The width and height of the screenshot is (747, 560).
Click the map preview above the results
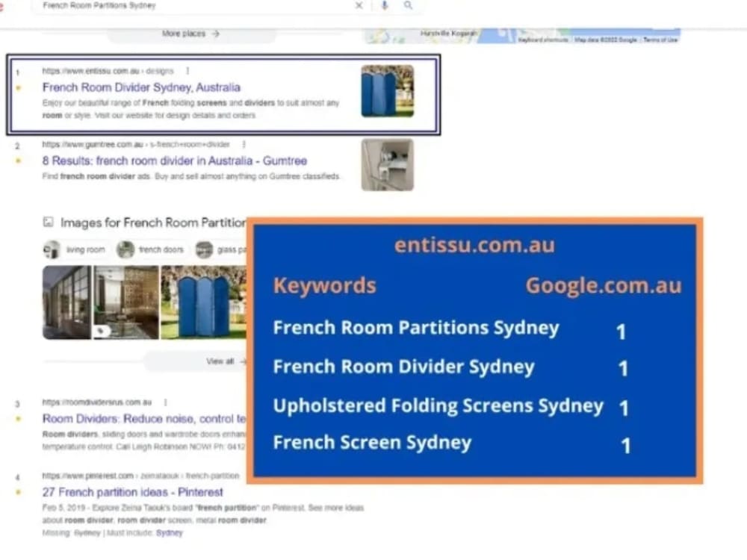[x=522, y=36]
